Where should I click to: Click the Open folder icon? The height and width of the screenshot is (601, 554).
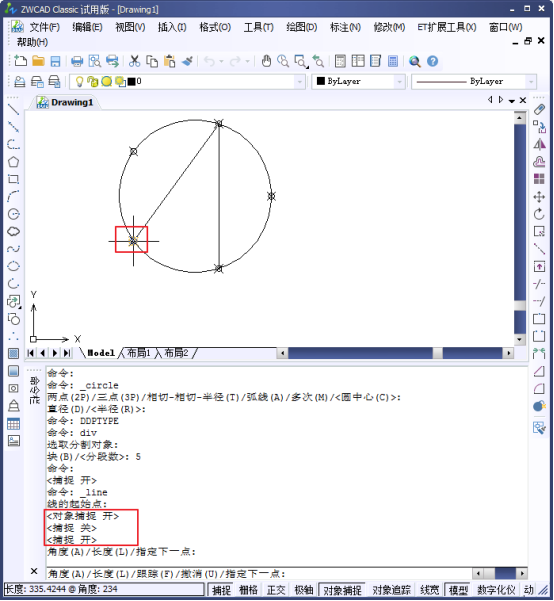[x=38, y=61]
